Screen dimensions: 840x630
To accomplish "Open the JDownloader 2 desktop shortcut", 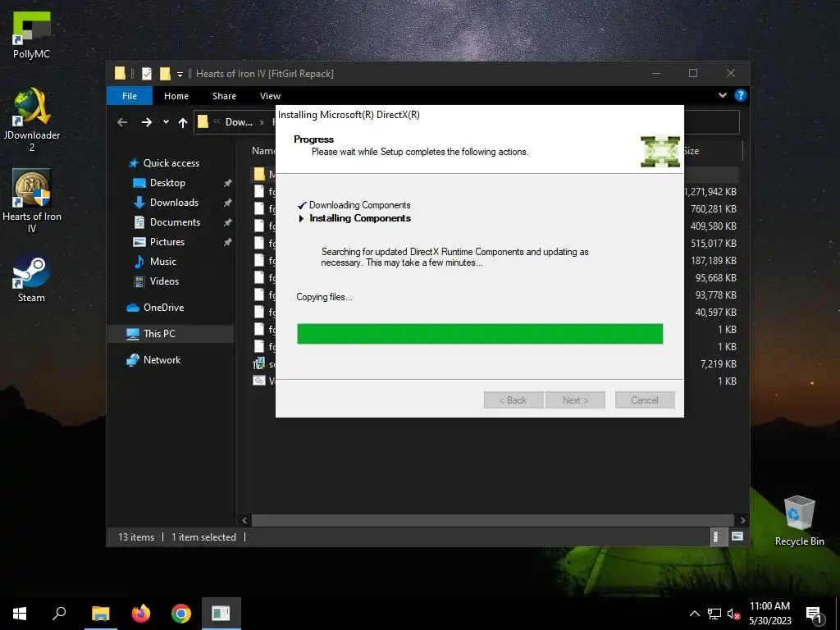I will 32,120.
